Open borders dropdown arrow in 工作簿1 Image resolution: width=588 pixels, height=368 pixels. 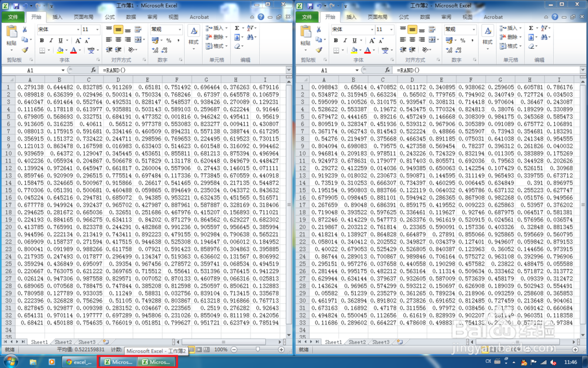[x=48, y=50]
